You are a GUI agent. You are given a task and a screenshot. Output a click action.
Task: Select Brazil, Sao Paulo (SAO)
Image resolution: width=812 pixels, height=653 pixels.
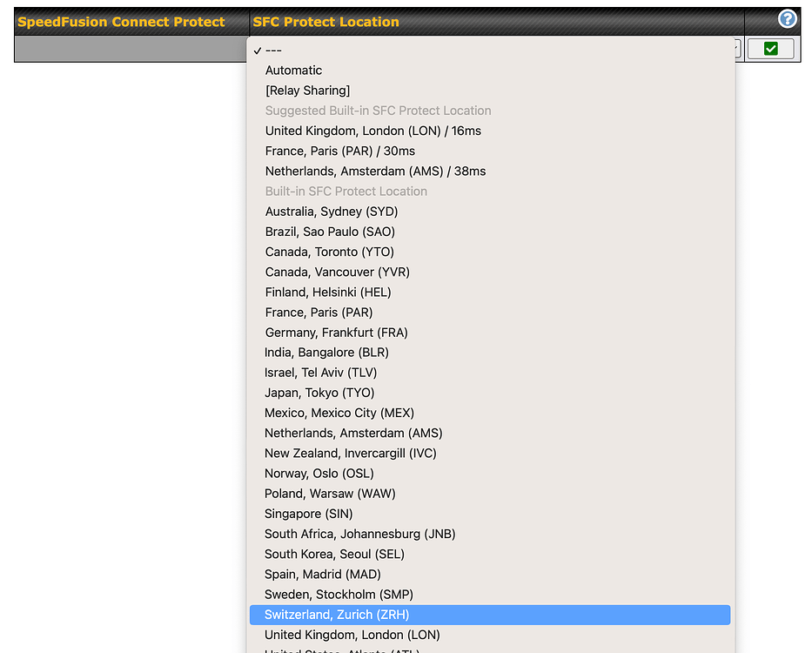pos(490,232)
